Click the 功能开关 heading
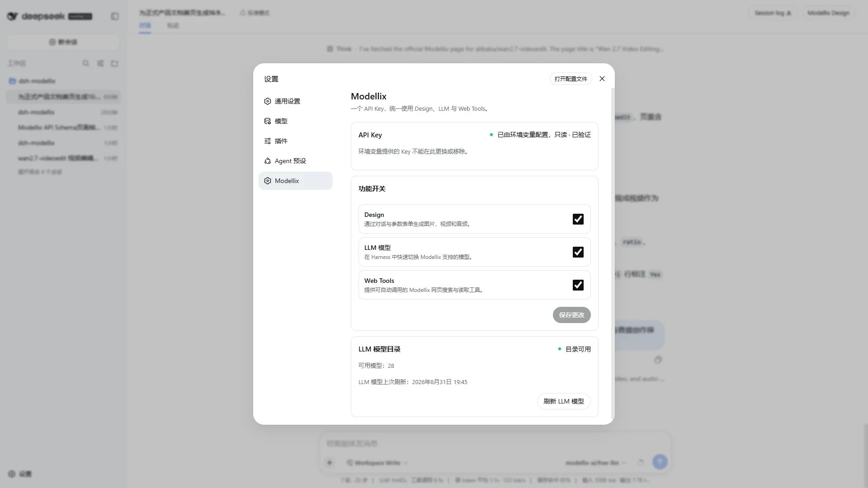This screenshot has width=868, height=488. point(372,189)
